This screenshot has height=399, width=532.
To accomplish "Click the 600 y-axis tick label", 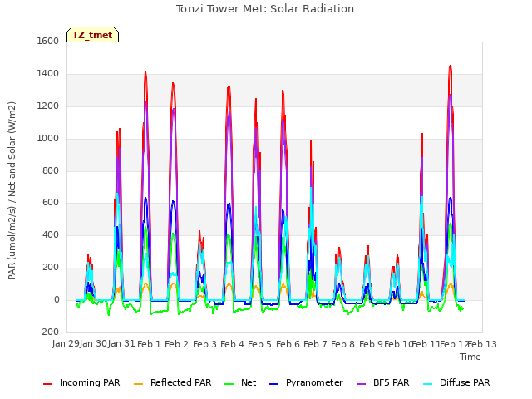I will tap(51, 203).
